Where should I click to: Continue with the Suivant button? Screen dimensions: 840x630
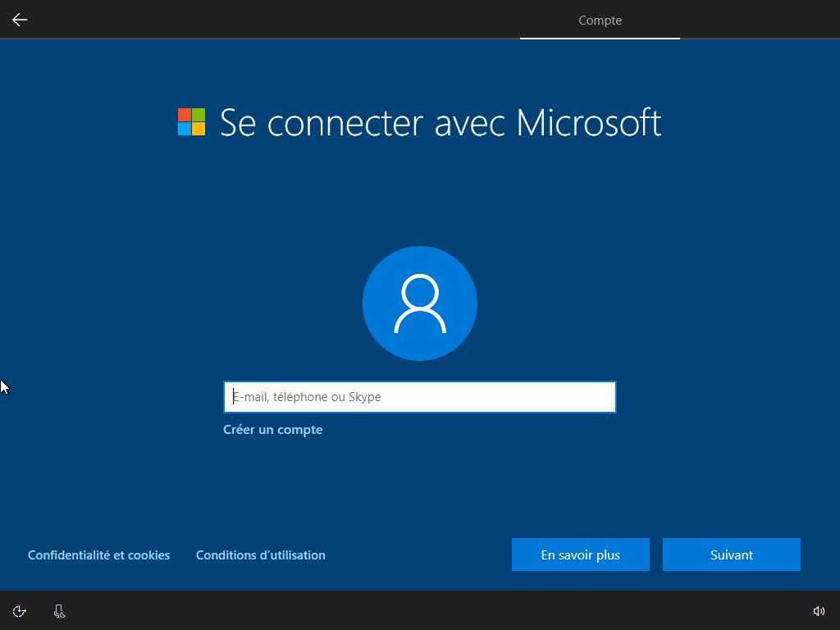click(731, 555)
